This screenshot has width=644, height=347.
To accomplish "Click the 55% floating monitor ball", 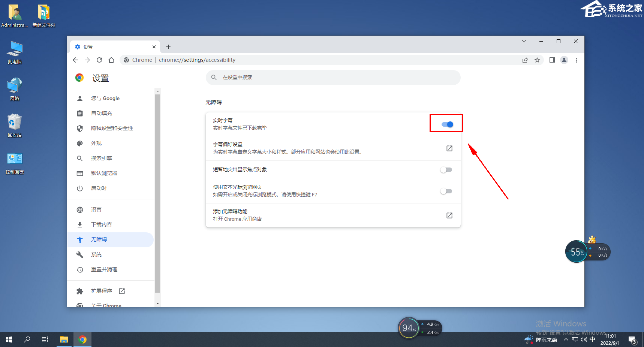I will tap(576, 252).
